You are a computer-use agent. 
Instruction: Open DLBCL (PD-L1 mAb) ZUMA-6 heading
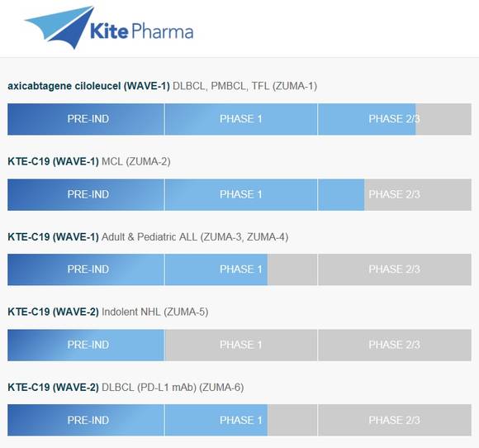coord(126,388)
